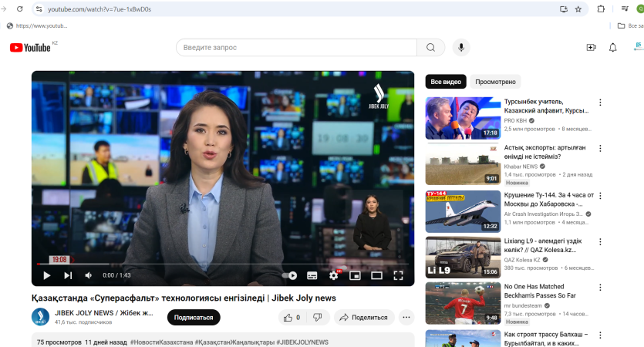Open options for 'Lixiang L9' video
The width and height of the screenshot is (644, 347).
pos(600,242)
